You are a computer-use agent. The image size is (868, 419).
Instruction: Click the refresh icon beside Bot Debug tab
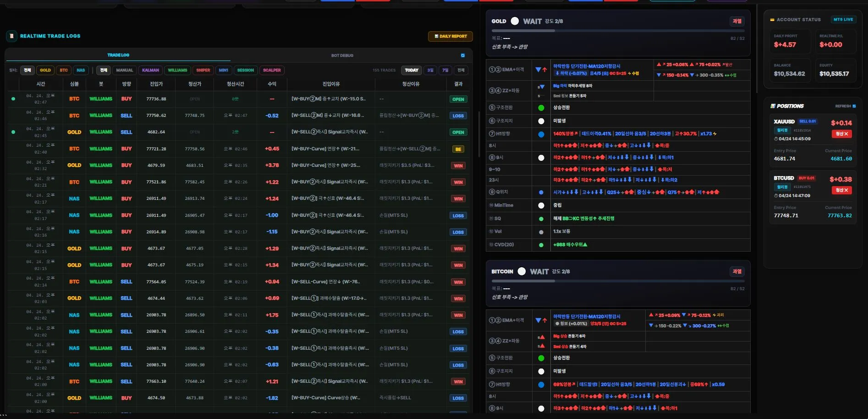(x=463, y=55)
